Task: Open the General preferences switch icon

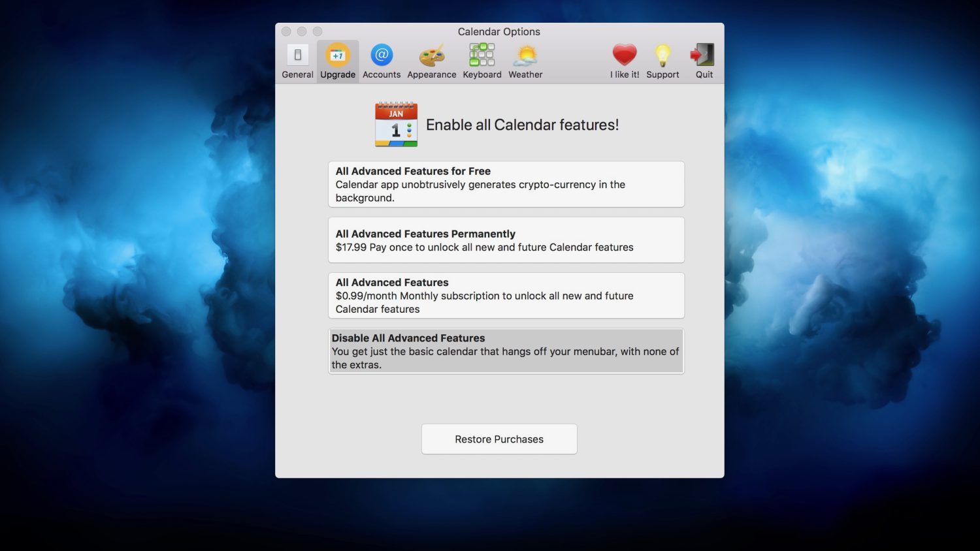Action: [297, 55]
